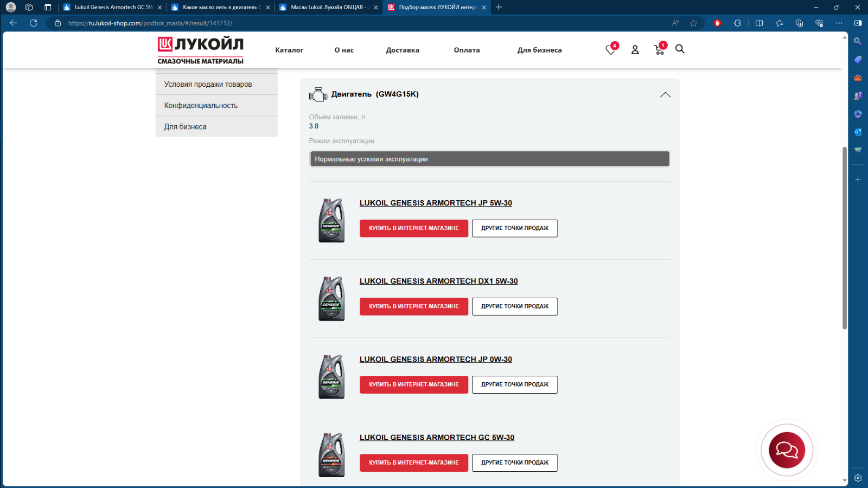This screenshot has height=488, width=868.
Task: Open browser profile avatar
Action: (x=11, y=7)
